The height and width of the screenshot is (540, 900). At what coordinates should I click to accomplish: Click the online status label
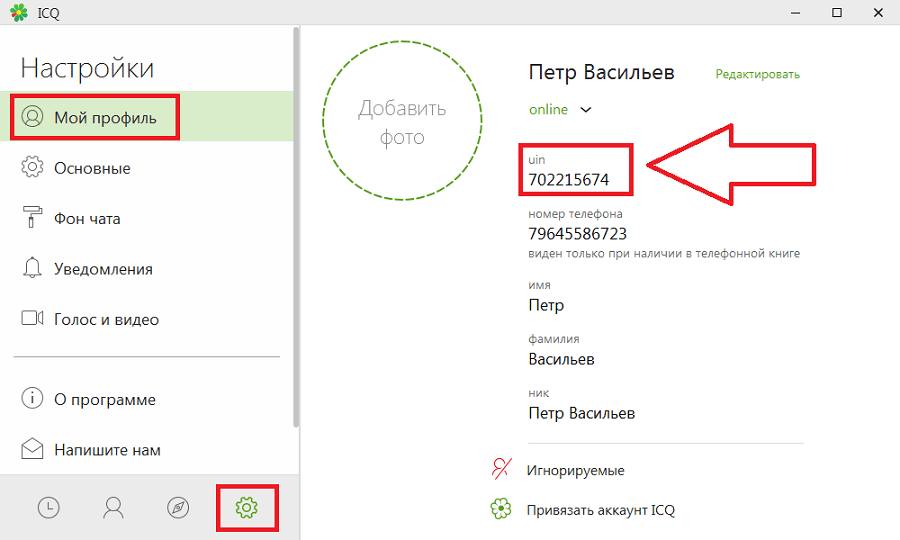548,109
